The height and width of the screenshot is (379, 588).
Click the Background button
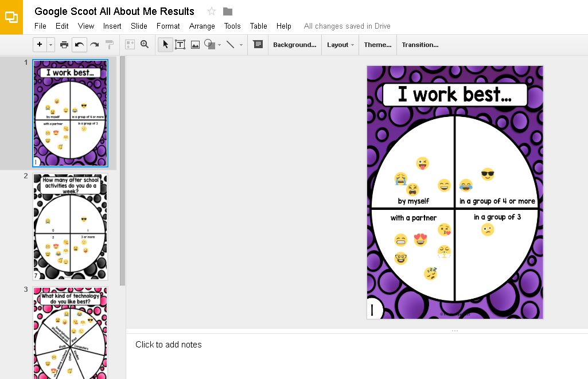[294, 44]
